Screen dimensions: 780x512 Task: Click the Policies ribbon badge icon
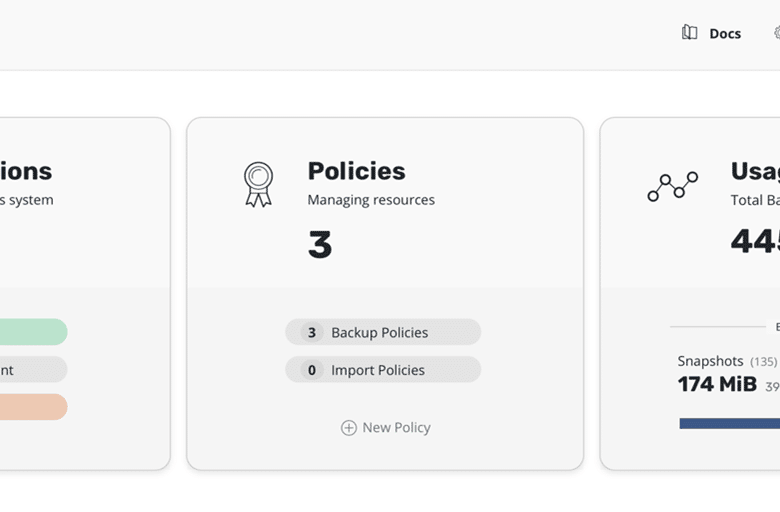(x=258, y=185)
